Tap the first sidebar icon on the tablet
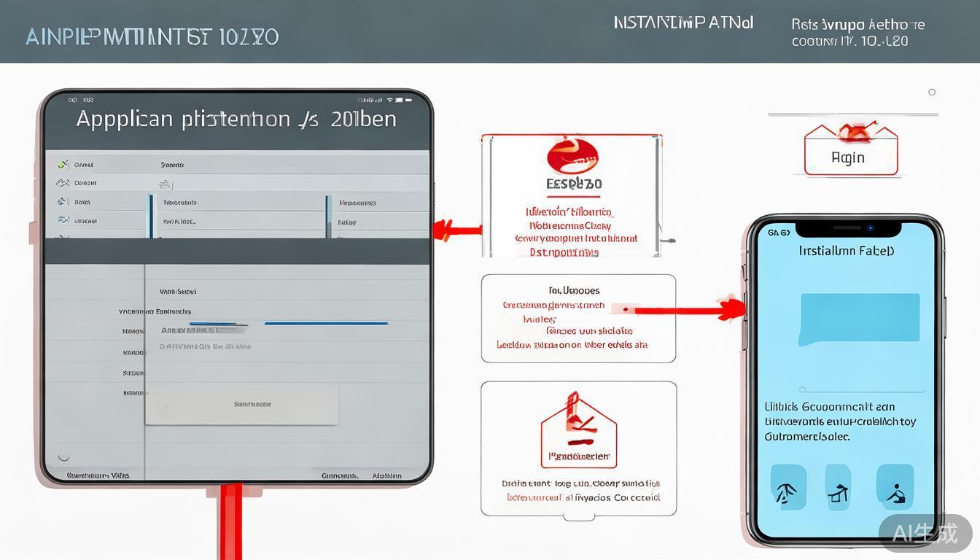The width and height of the screenshot is (980, 560). (63, 165)
